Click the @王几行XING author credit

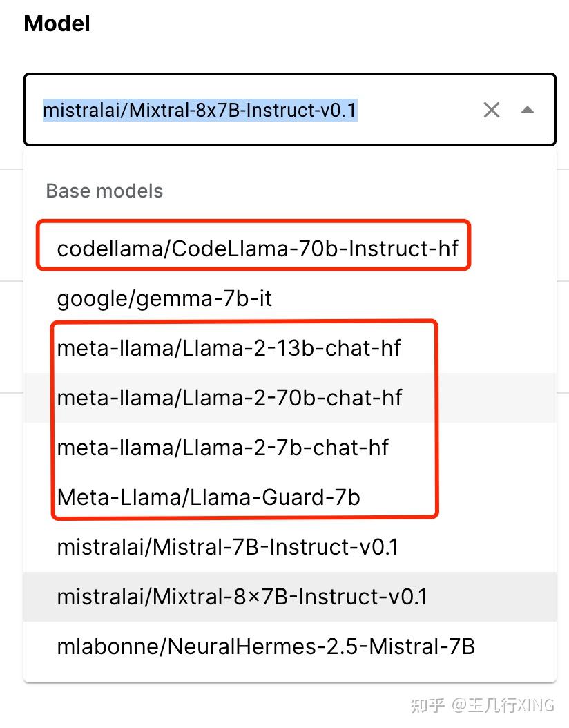(x=502, y=705)
